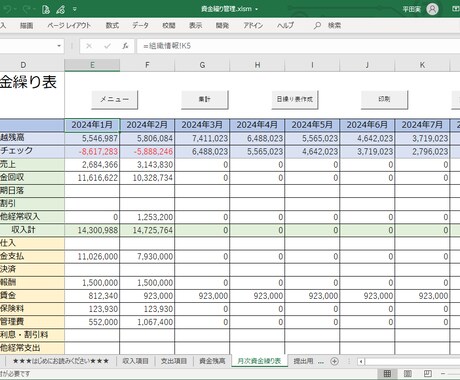Viewport: 460px width, 380px height.
Task: Select cell with value 5,546,987
Action: click(x=92, y=138)
